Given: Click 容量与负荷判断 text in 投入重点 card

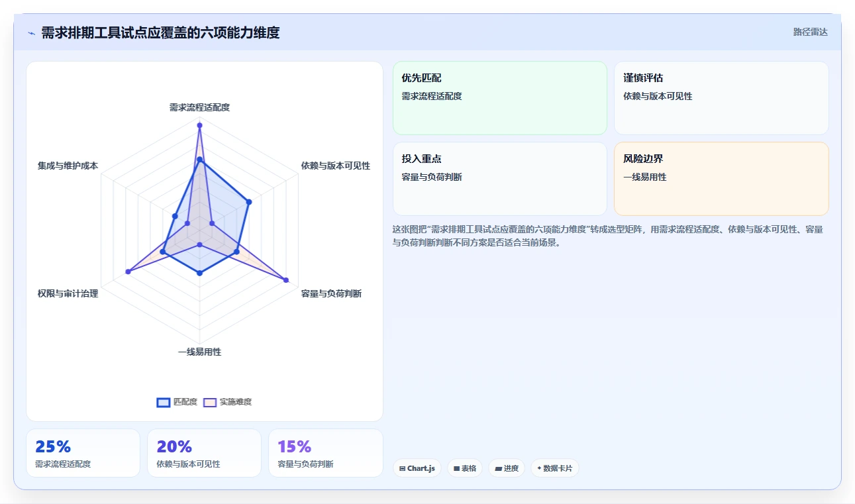Looking at the screenshot, I should 432,177.
